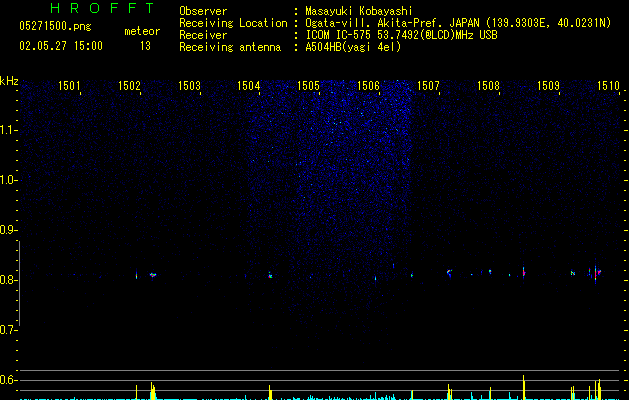Click the 1503 time marker
629x400 pixels.
coord(189,86)
